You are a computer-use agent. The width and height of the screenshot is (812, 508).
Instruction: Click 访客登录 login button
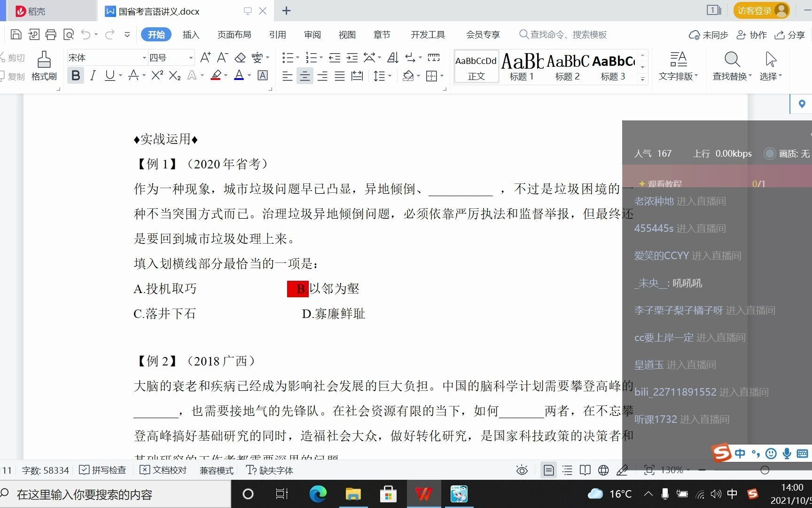761,10
